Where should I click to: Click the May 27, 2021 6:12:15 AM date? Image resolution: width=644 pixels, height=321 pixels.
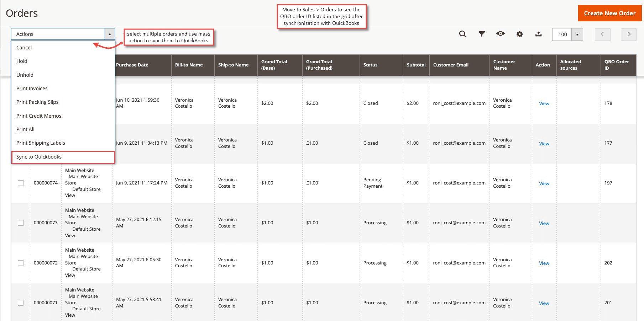click(139, 223)
